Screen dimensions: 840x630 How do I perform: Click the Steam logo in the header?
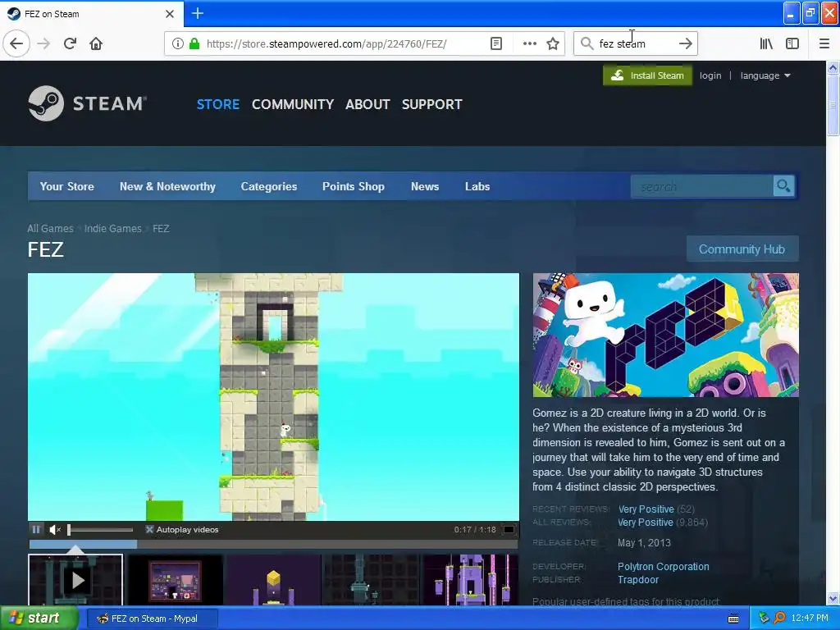[x=87, y=103]
